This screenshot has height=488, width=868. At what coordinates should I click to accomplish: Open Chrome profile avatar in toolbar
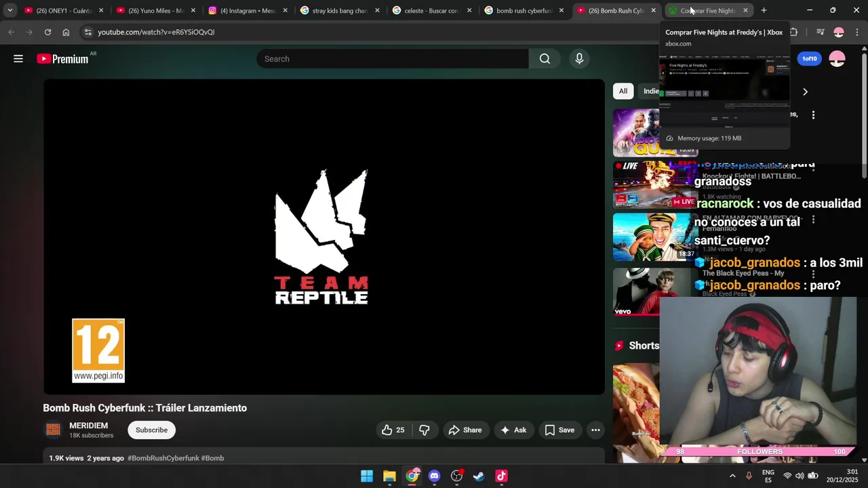pos(839,32)
